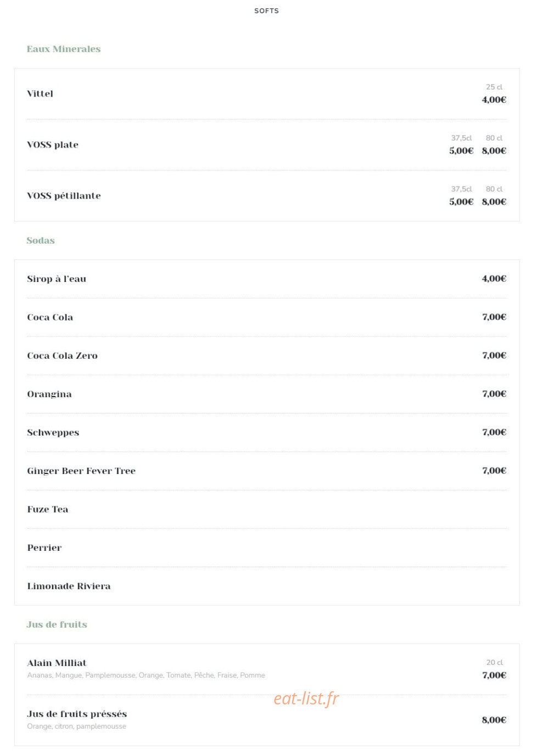Open the Jus de fruits section heading
The width and height of the screenshot is (543, 756).
(x=57, y=624)
